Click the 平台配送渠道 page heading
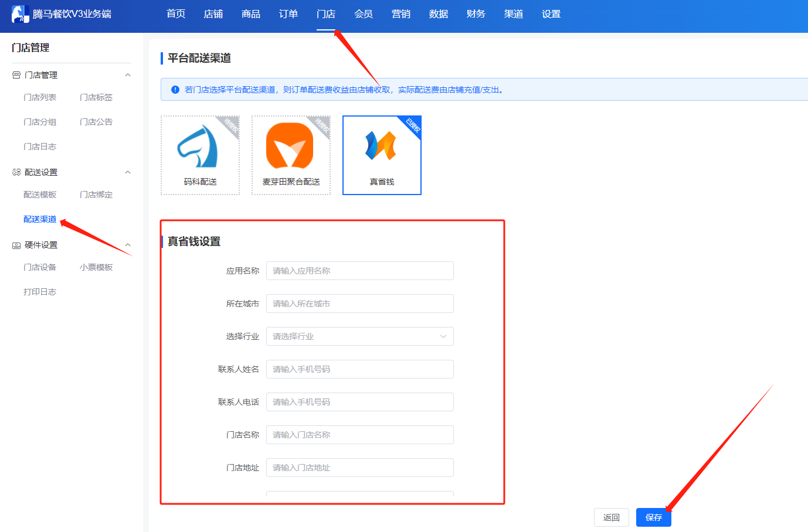Viewport: 808px width, 532px height. pos(199,58)
